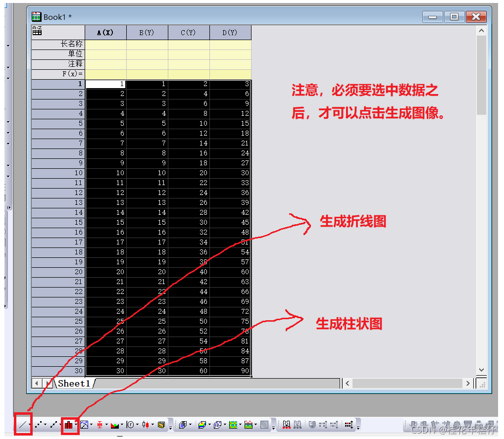Expand the double-Y plot dropdown arrow

coord(91,425)
